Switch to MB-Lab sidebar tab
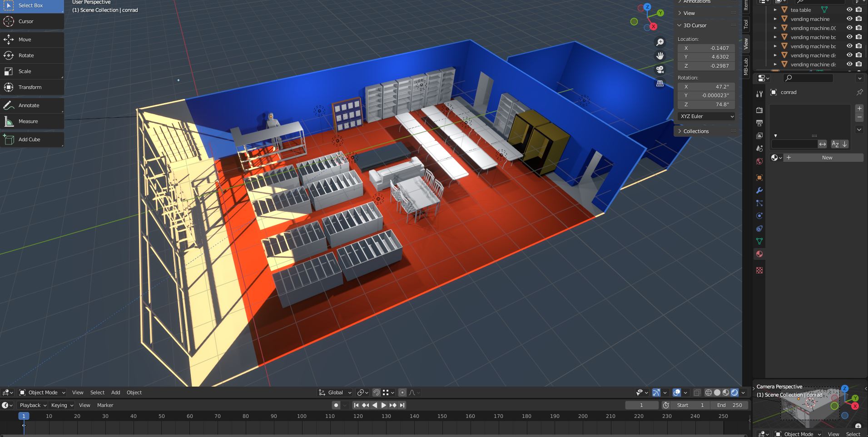 pyautogui.click(x=746, y=66)
